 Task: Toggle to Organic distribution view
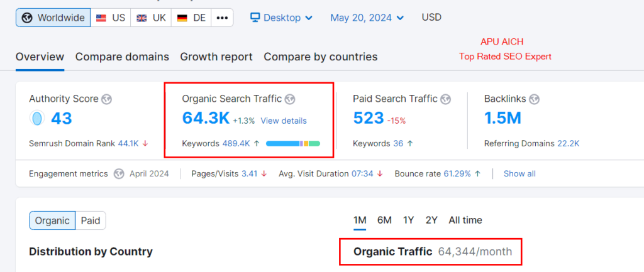pos(52,220)
